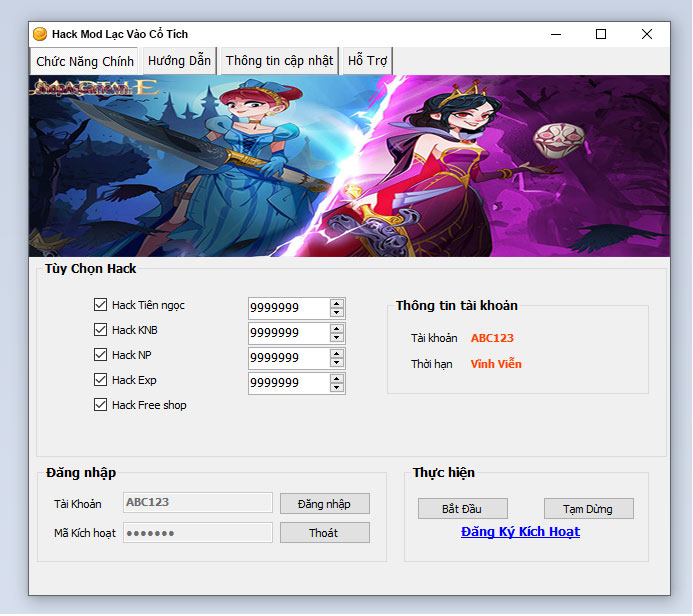The image size is (693, 616).
Task: Toggle the Hack Exp checkbox
Action: pyautogui.click(x=100, y=380)
